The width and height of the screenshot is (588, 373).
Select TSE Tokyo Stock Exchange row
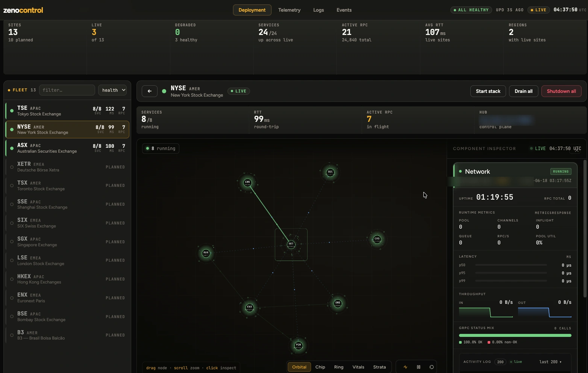(x=67, y=111)
